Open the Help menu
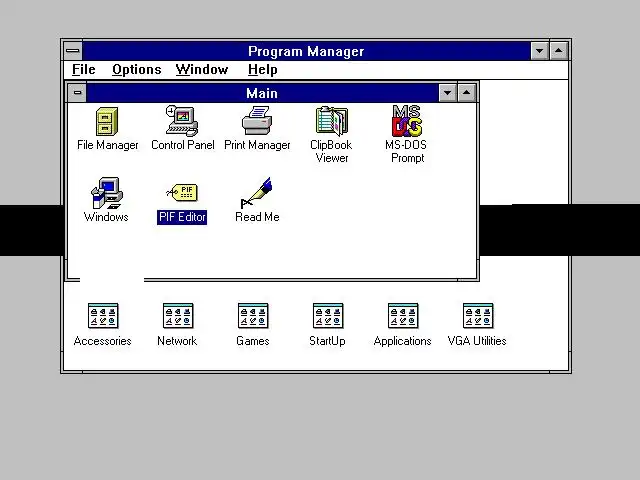Viewport: 640px width, 480px height. [262, 69]
